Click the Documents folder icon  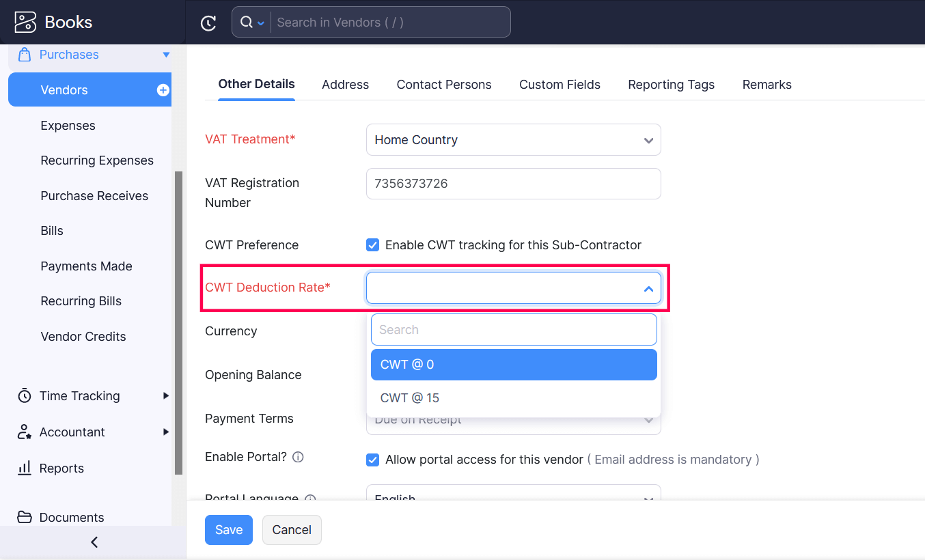tap(25, 517)
